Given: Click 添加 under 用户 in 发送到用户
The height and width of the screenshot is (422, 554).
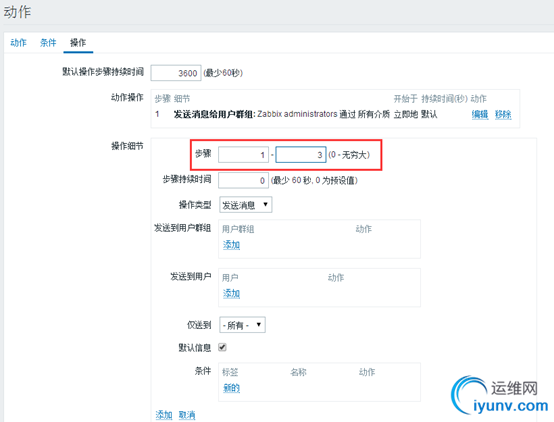Looking at the screenshot, I should 231,293.
